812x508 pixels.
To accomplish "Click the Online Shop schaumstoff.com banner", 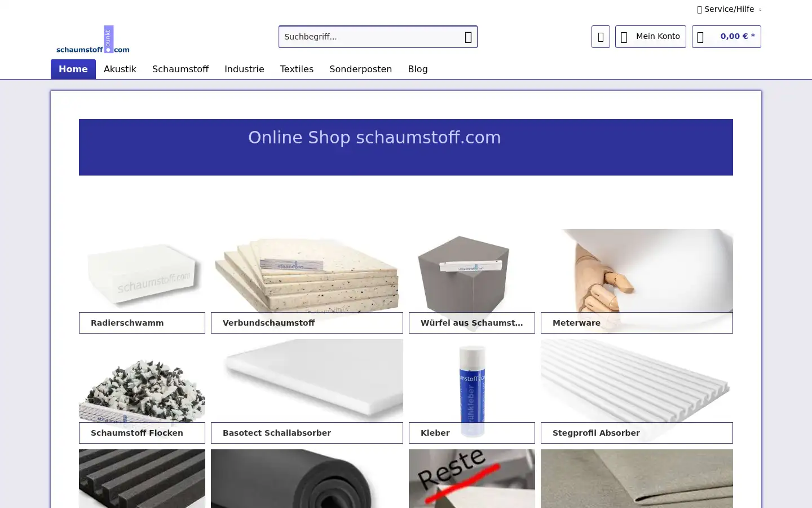I will (406, 147).
